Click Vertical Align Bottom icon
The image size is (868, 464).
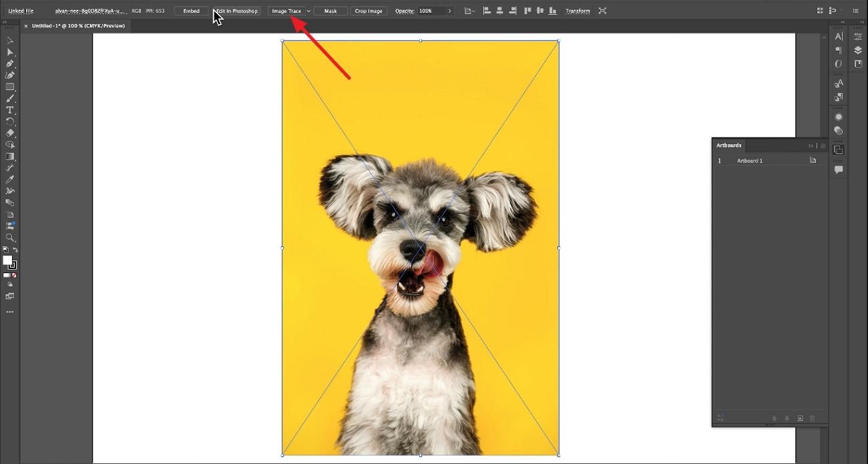tap(553, 11)
